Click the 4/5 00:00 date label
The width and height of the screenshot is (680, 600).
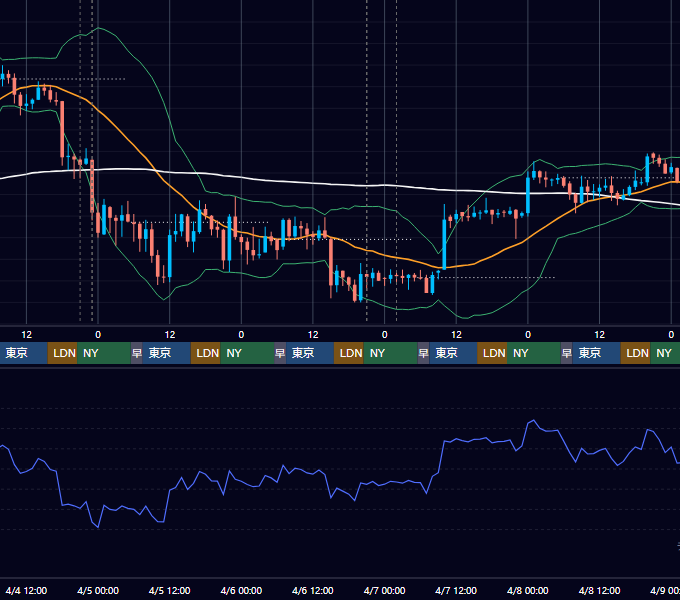coord(98,590)
